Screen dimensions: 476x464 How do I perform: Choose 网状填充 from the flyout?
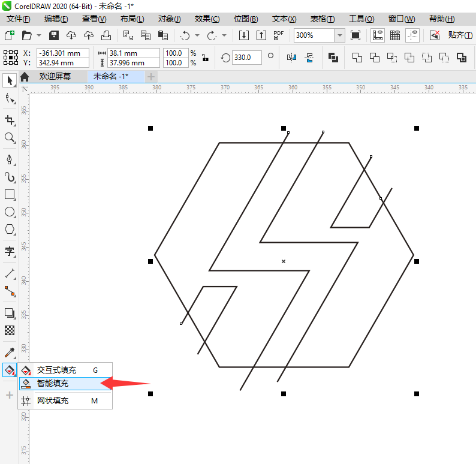pyautogui.click(x=65, y=401)
